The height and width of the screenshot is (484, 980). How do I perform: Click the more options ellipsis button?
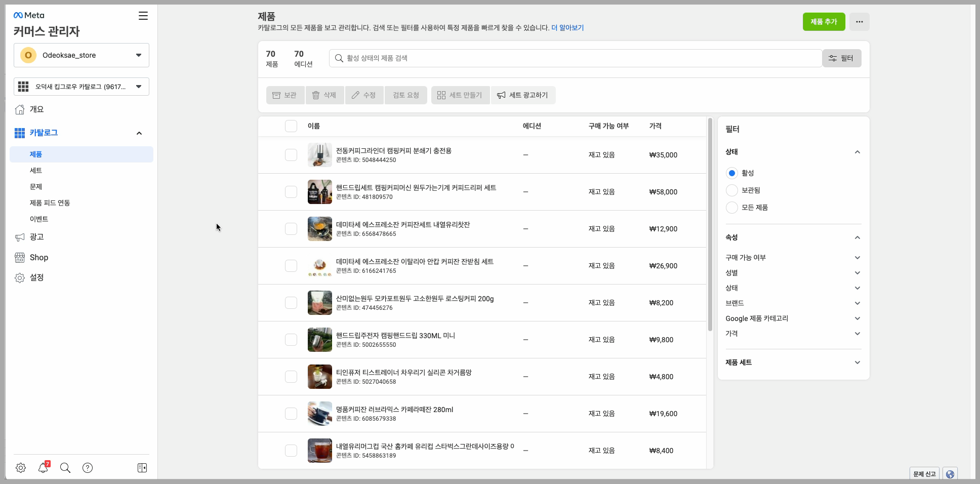pos(859,22)
